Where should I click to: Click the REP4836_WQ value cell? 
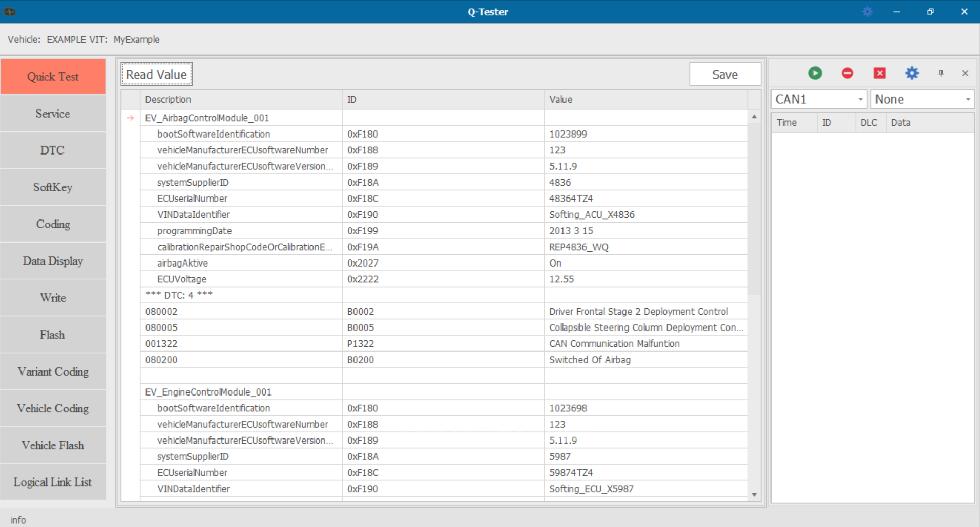coord(646,247)
